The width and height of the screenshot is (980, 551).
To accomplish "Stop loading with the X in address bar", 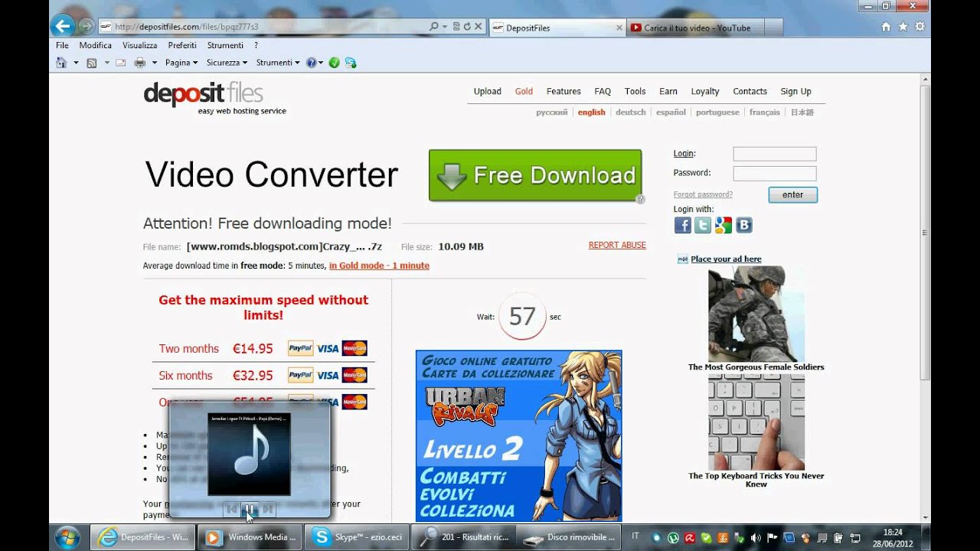I will click(x=479, y=26).
